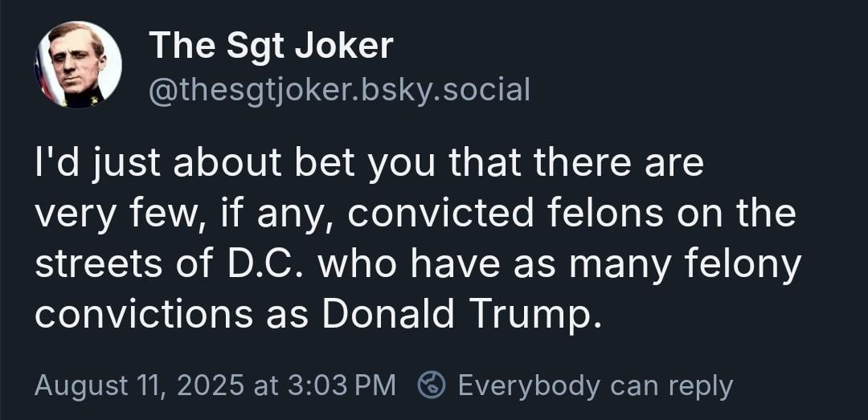Click the phrase convicted felons
Screen dimensions: 868x420
coord(506,214)
